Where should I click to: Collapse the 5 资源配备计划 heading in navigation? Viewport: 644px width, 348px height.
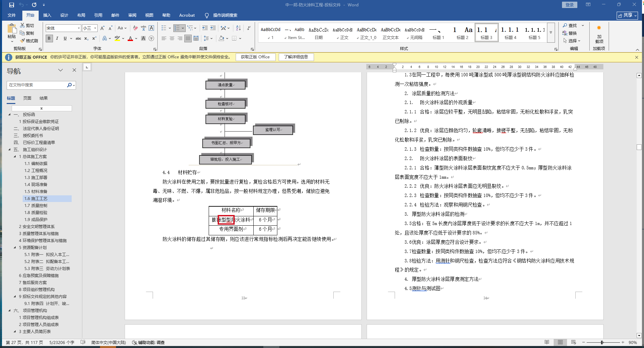15,247
